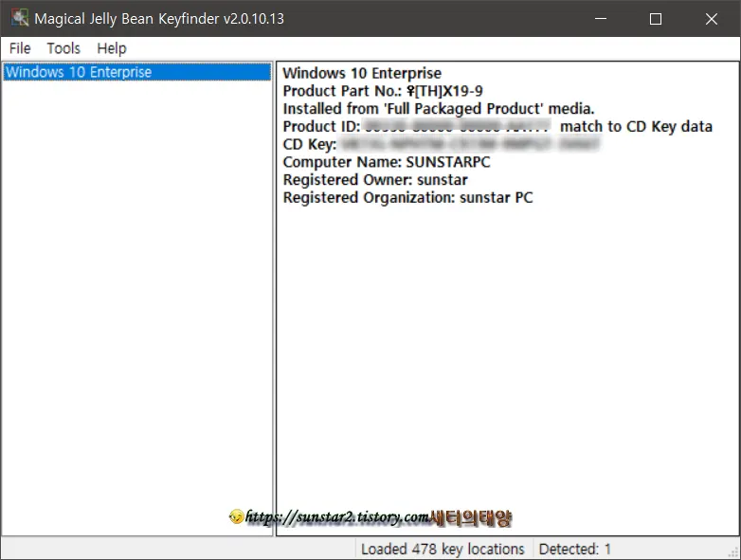This screenshot has height=560, width=741.
Task: Close the Keyfinder window
Action: click(712, 18)
